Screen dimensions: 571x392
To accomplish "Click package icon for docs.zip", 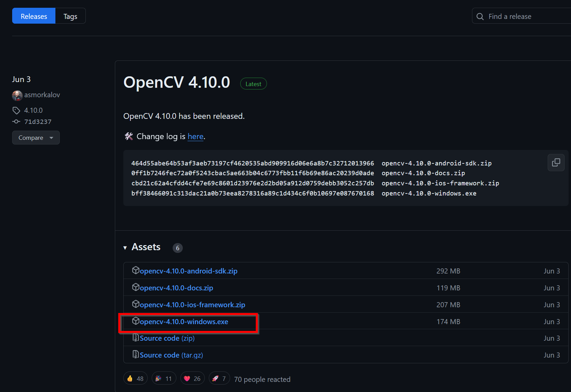I will click(135, 287).
